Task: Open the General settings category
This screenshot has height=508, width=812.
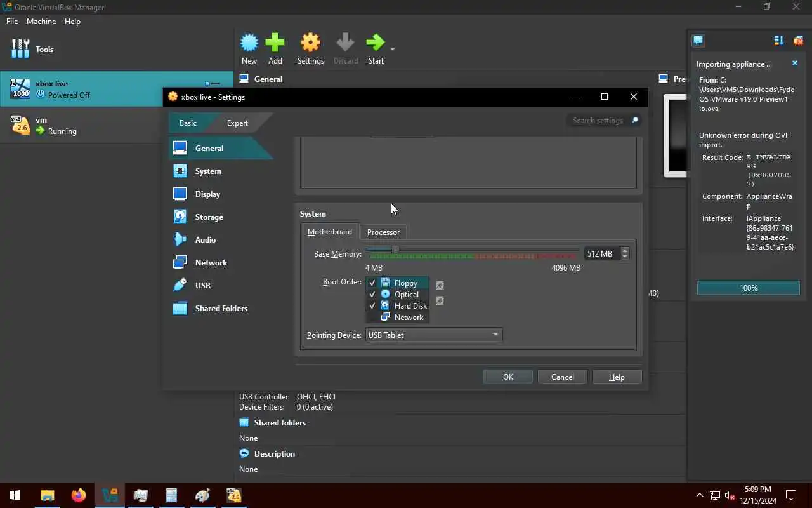Action: [220, 148]
